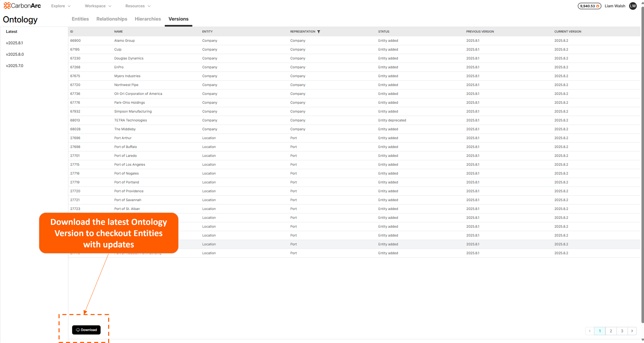Select version v2025.8.1 in the sidebar
644x343 pixels.
pyautogui.click(x=14, y=43)
